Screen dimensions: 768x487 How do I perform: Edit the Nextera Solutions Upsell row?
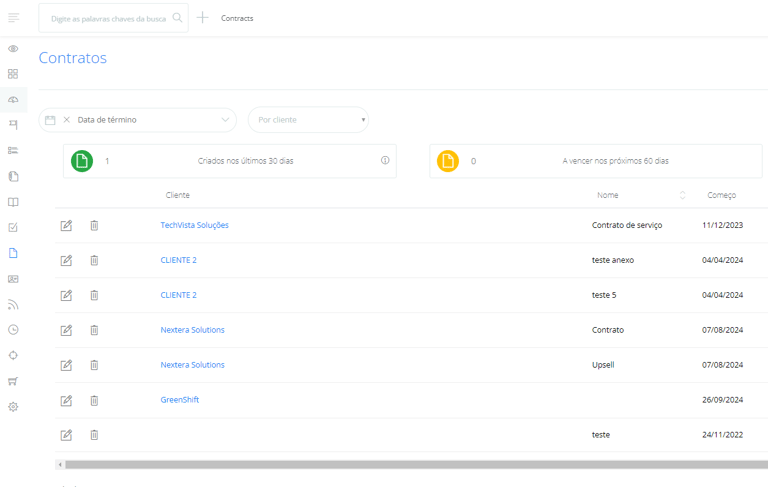pos(66,365)
